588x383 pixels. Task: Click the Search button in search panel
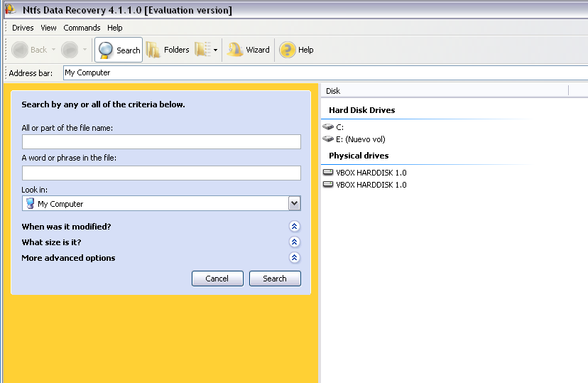pyautogui.click(x=275, y=279)
